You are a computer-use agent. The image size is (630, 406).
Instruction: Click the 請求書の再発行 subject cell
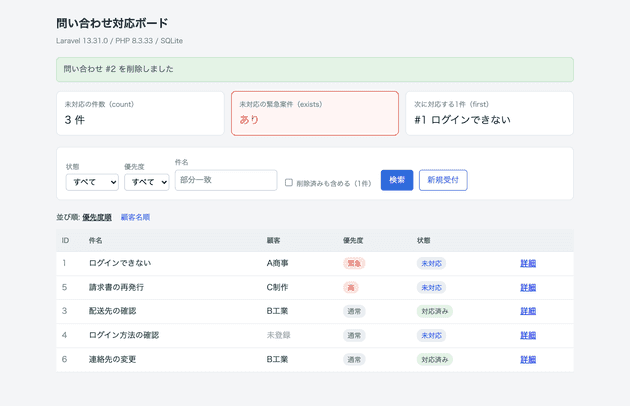pyautogui.click(x=116, y=287)
